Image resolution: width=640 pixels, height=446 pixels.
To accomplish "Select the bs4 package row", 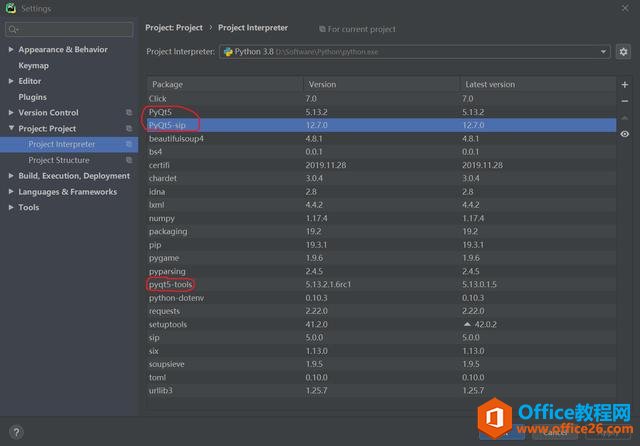I will 382,152.
